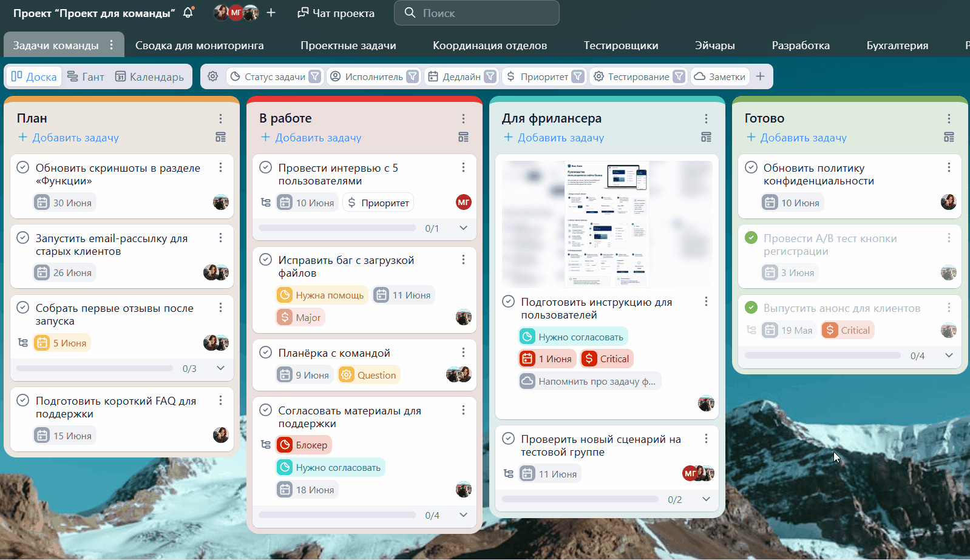The height and width of the screenshot is (560, 970).
Task: Open План column options menu
Action: click(220, 118)
